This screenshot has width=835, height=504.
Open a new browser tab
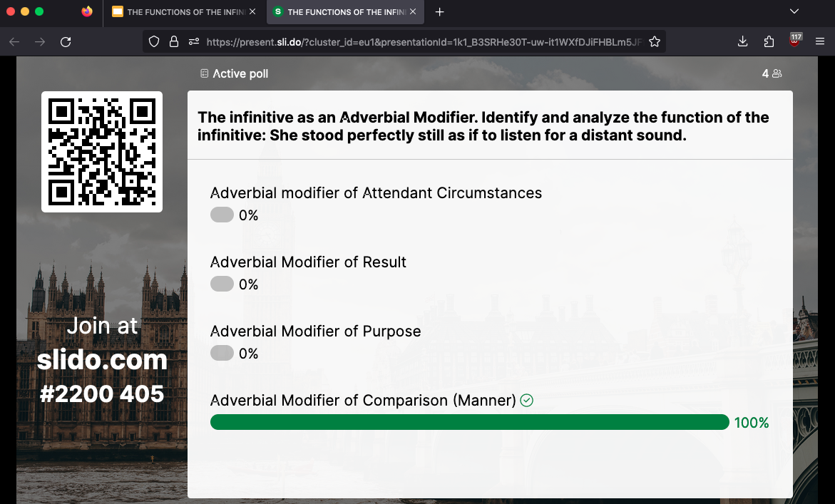440,12
